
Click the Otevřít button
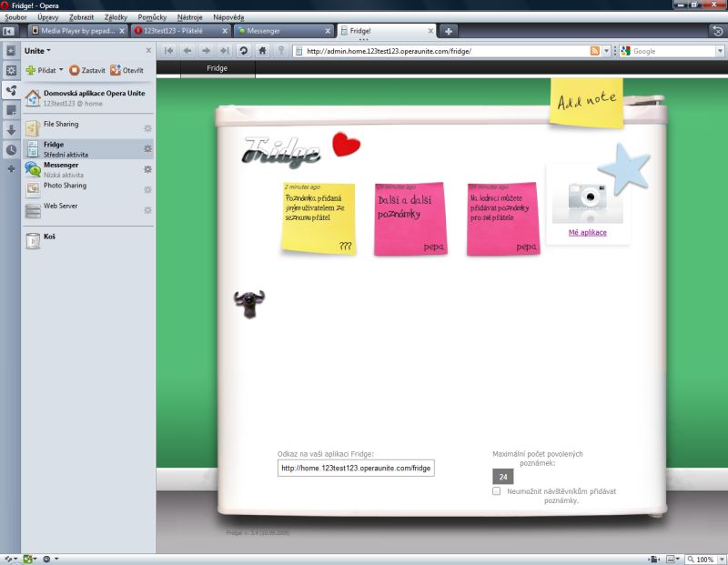[126, 70]
